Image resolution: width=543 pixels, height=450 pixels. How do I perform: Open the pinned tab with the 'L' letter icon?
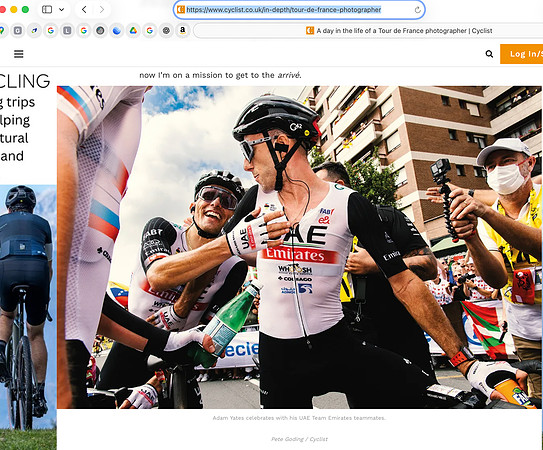67,30
